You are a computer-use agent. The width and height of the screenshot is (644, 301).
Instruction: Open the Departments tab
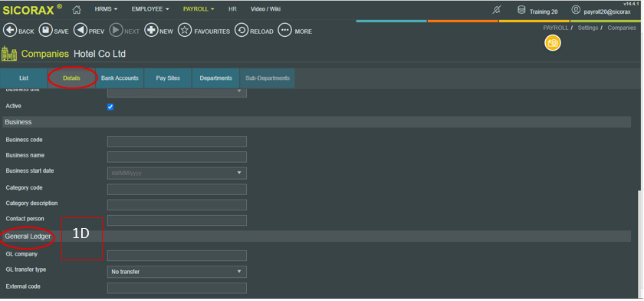point(216,78)
